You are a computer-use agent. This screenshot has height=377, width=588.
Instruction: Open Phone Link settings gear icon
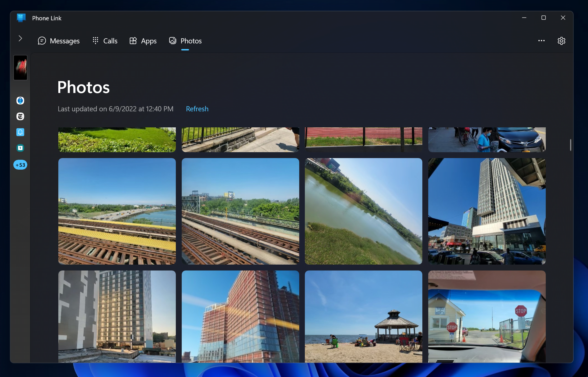click(562, 41)
